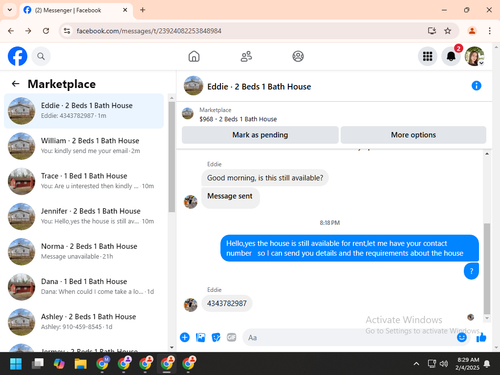The height and width of the screenshot is (375, 500).
Task: Open the Chrome three-dot menu
Action: (489, 31)
